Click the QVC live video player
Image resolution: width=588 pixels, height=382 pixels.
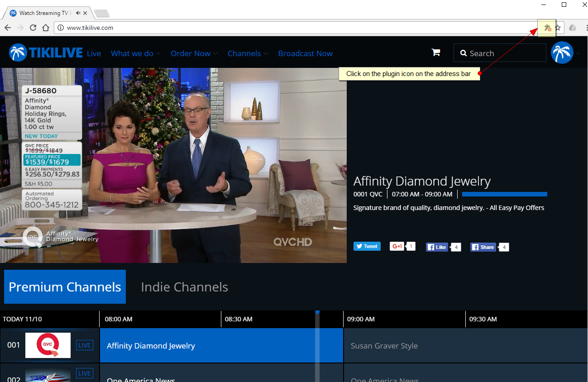[x=173, y=165]
